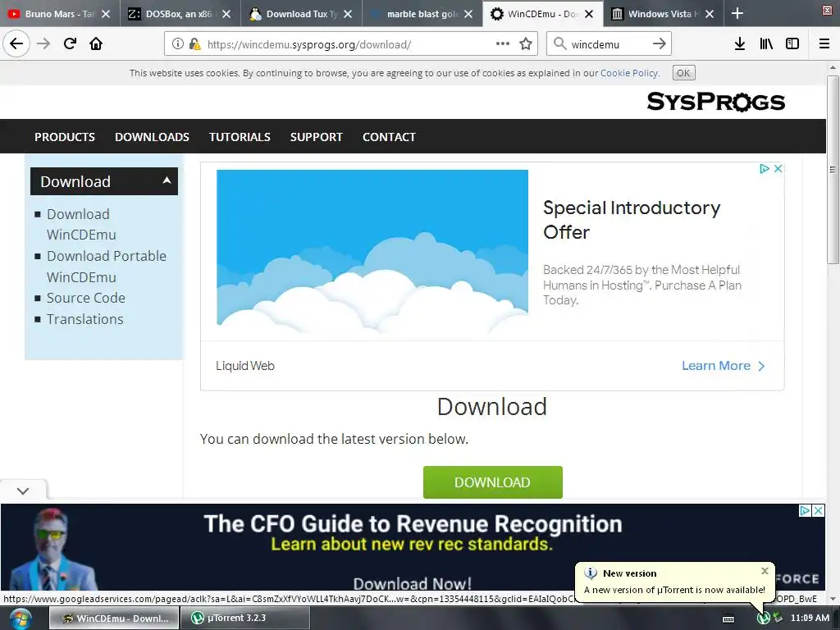Screen dimensions: 840x630
Task: Open the browser home page icon
Action: pos(96,43)
